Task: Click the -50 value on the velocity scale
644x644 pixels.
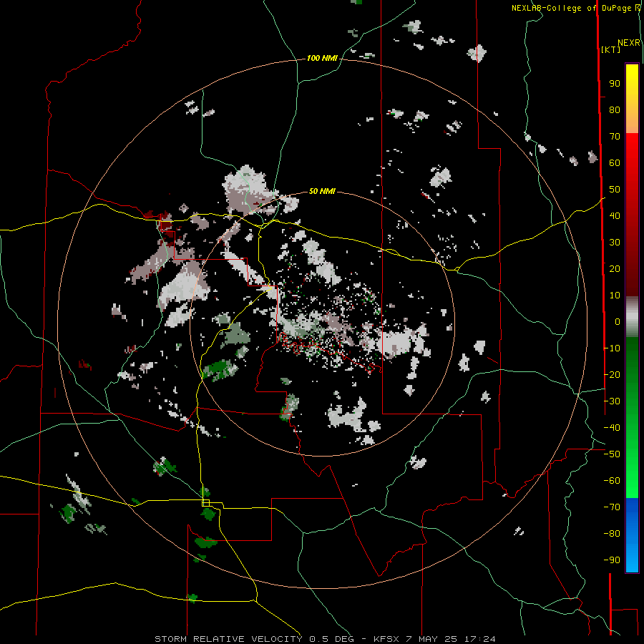Action: (x=612, y=454)
